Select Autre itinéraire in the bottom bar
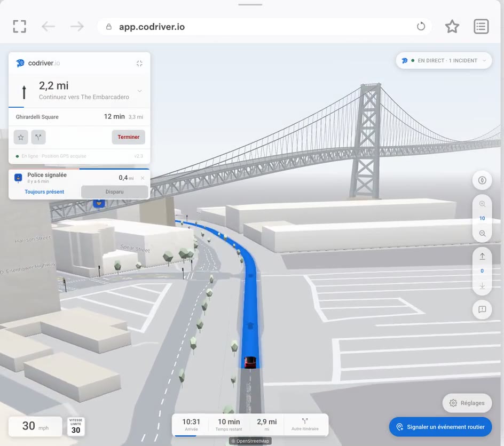Screen dimensions: 504x446 click(x=305, y=425)
